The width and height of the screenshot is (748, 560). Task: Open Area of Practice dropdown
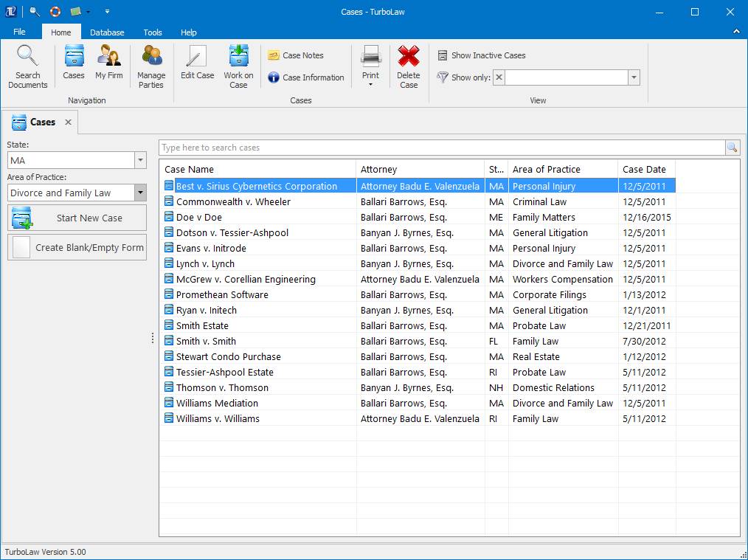140,193
